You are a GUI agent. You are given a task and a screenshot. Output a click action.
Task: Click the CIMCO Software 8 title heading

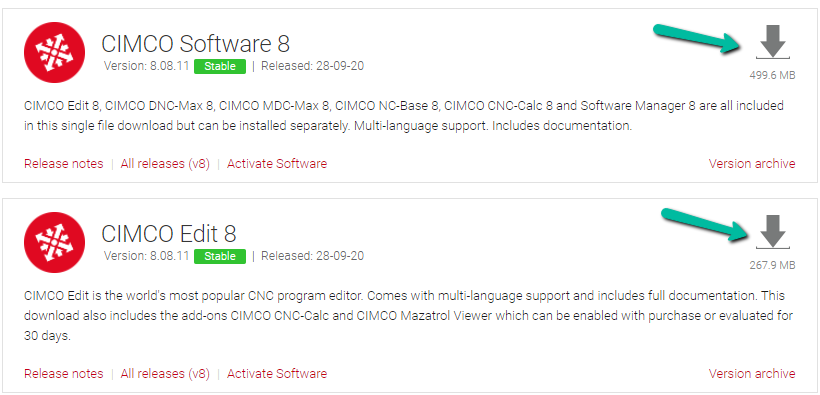[x=196, y=44]
